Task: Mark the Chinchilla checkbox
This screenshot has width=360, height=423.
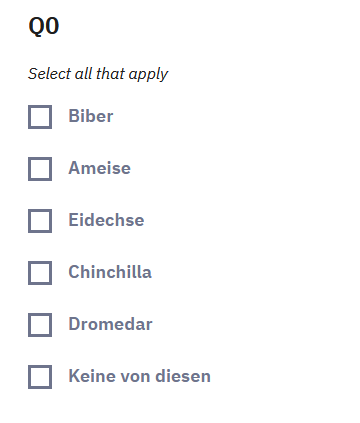Action: [x=40, y=273]
